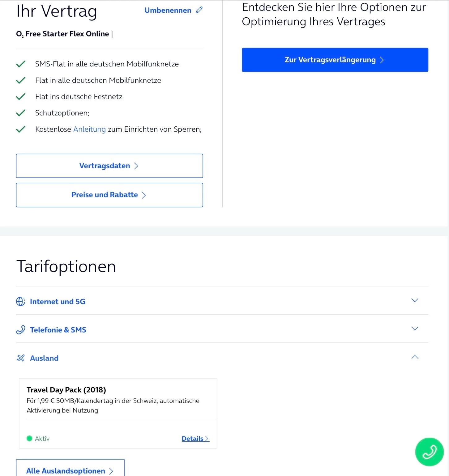
Task: Click the pencil icon next to Umbenennen
Action: click(199, 10)
